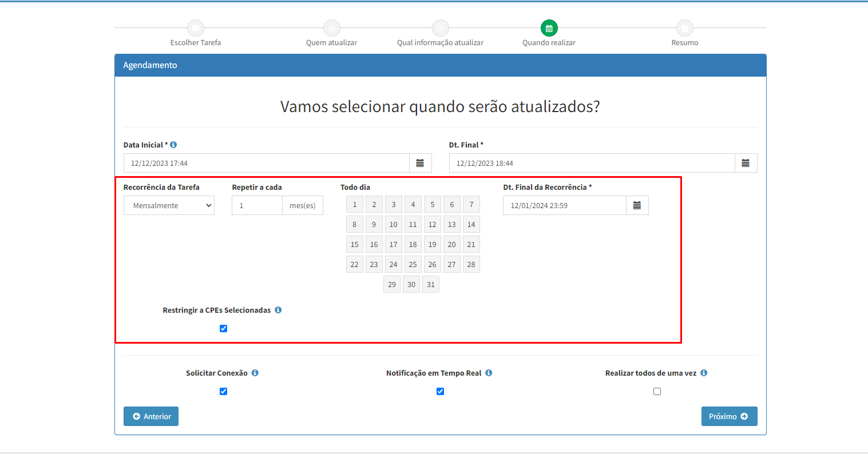Select day 5 in Todo dia grid
The image size is (868, 454).
click(433, 204)
